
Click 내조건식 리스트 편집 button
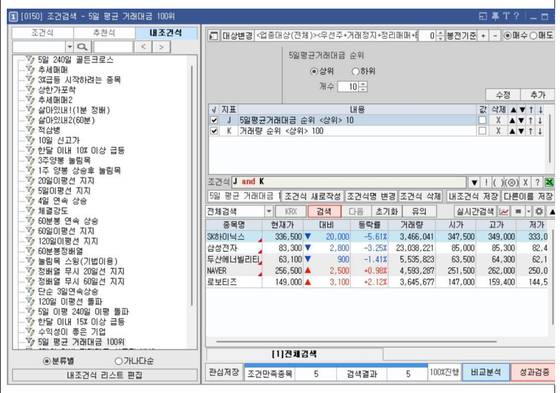coord(105,375)
